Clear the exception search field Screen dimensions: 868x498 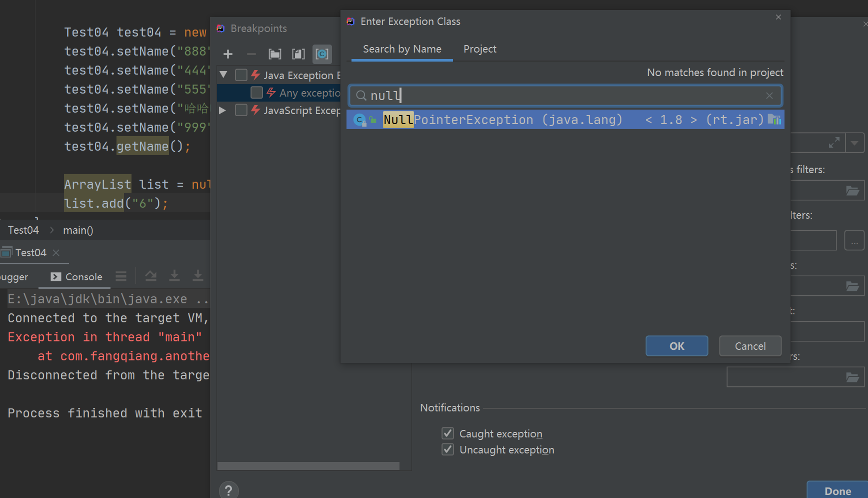pos(769,96)
